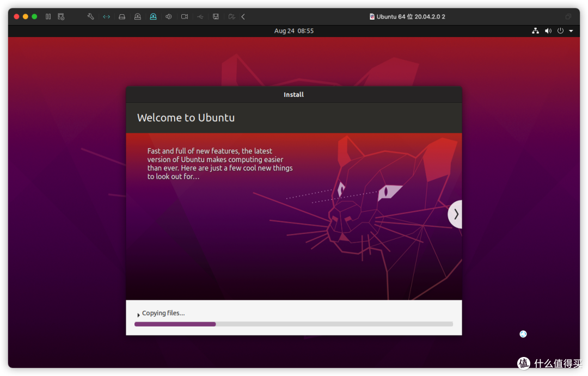Screen dimensions: 588x376
Task: Open the VM snapshots icon
Action: (61, 16)
